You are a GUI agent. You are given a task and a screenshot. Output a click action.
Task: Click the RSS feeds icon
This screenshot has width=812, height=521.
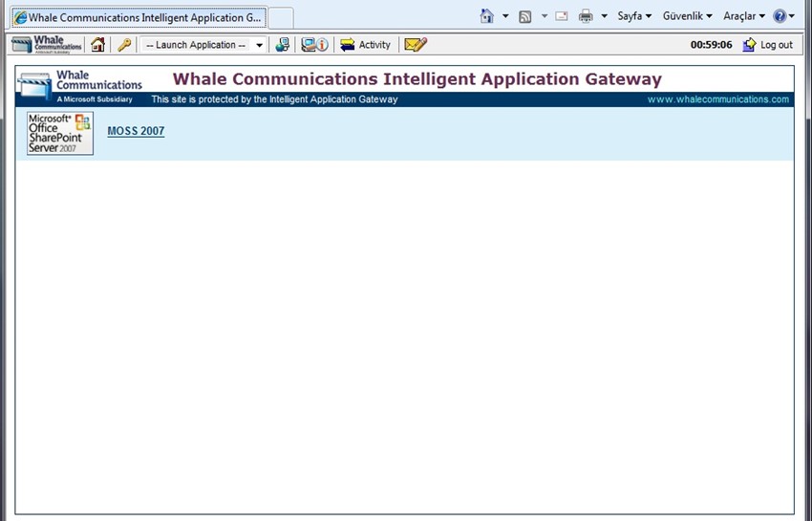click(525, 16)
